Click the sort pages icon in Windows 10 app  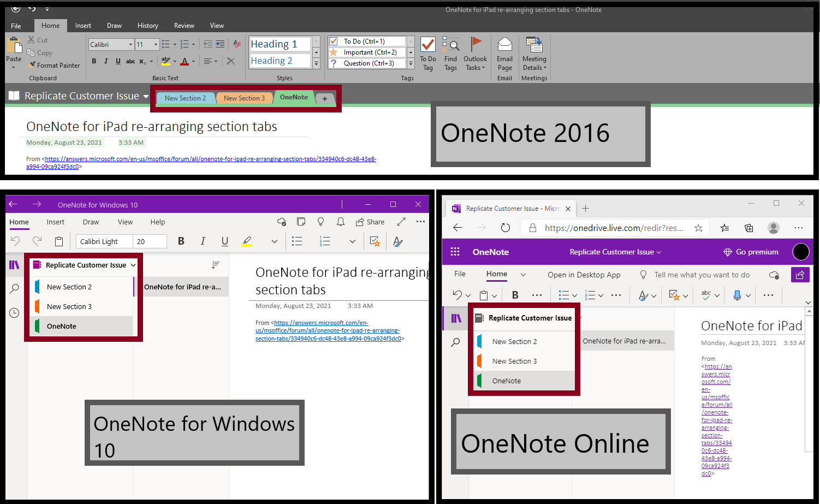point(216,265)
